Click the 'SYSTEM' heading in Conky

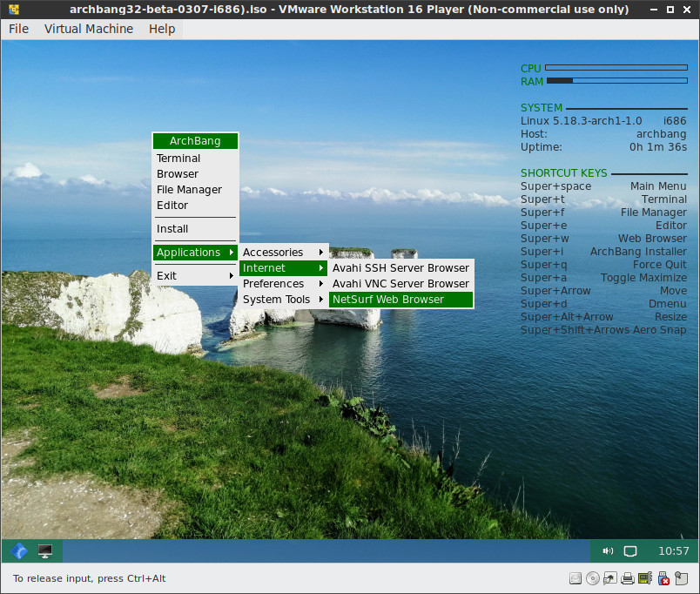pos(542,108)
